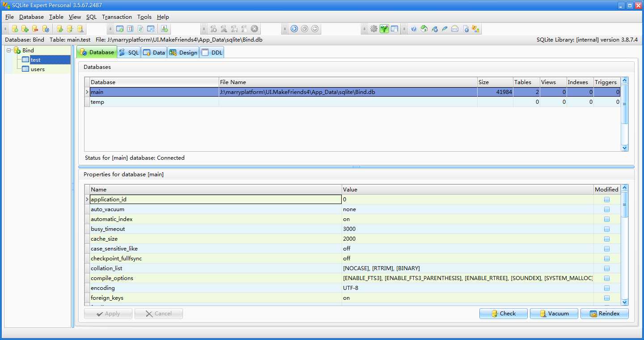Click the new table icon with green plus
This screenshot has width=644, height=340.
click(120, 29)
